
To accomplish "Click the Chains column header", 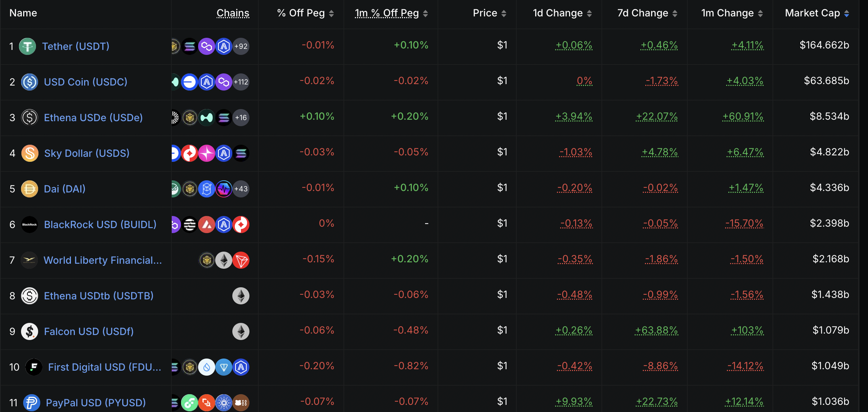I will coord(233,13).
